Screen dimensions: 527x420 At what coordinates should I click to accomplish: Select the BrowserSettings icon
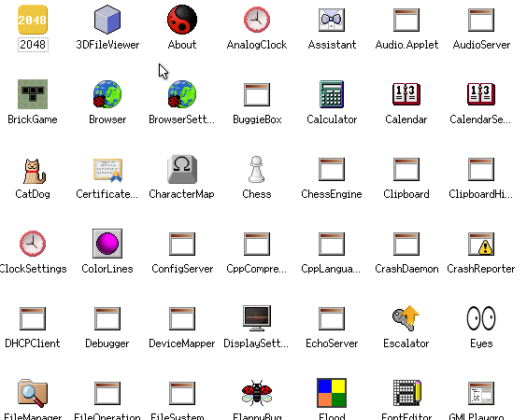[x=182, y=94]
